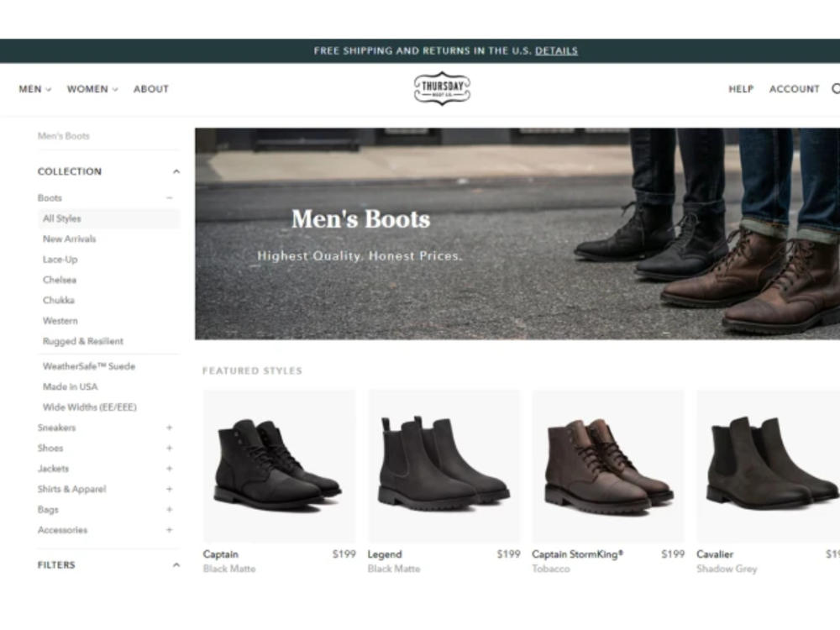The width and height of the screenshot is (840, 630).
Task: Collapse the Boots category minus icon
Action: (170, 197)
